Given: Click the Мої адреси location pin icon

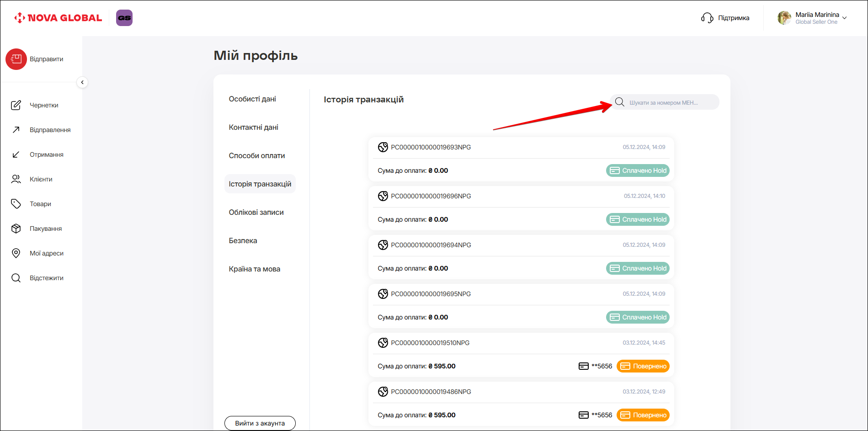Looking at the screenshot, I should (x=16, y=253).
